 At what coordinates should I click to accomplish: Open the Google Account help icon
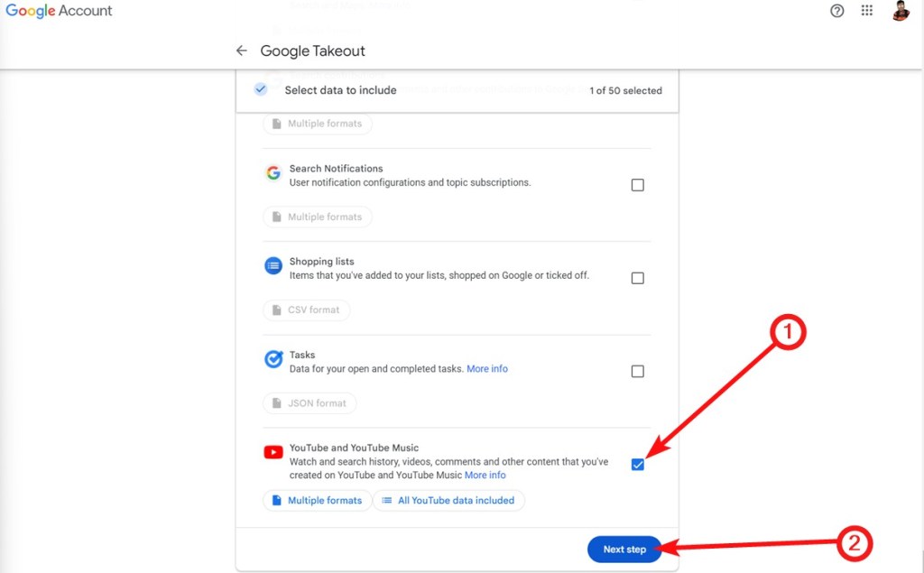coord(836,11)
